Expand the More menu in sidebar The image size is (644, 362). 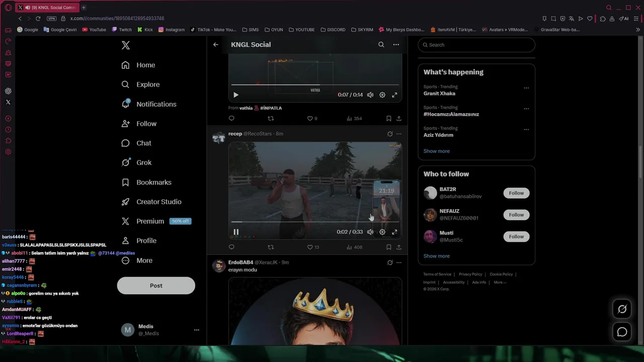click(137, 260)
